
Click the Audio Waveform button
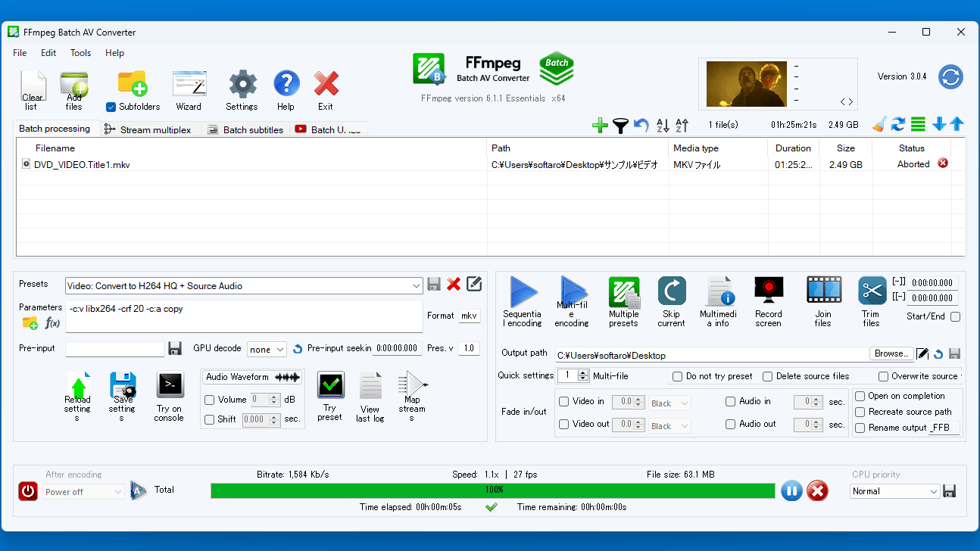click(252, 377)
